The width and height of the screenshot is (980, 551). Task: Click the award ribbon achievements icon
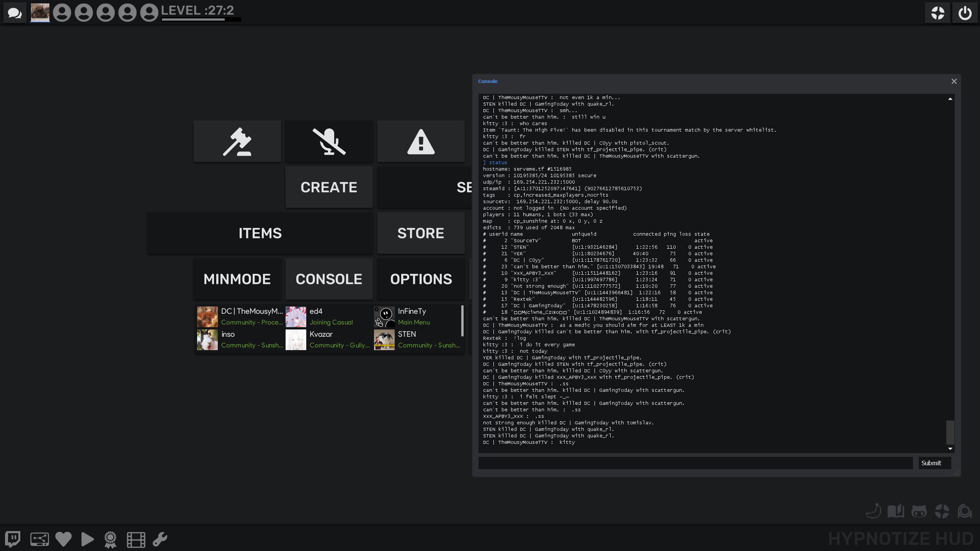[110, 539]
